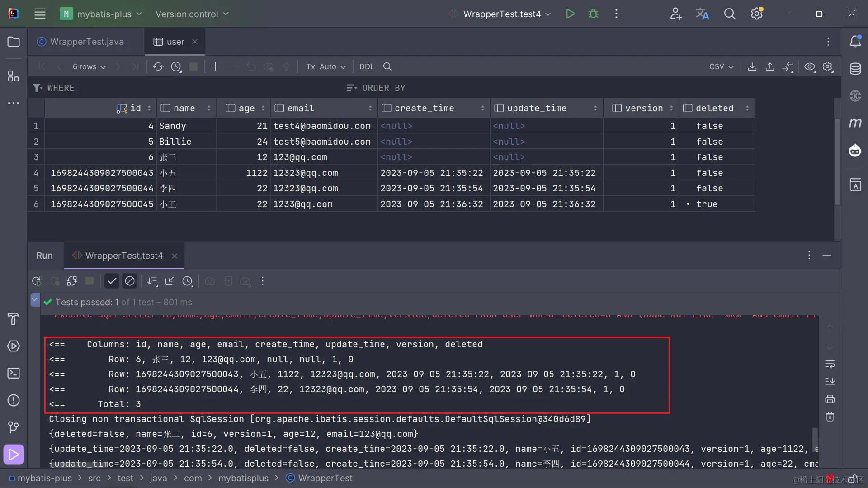Open the Project folder tool window

pyautogui.click(x=14, y=42)
